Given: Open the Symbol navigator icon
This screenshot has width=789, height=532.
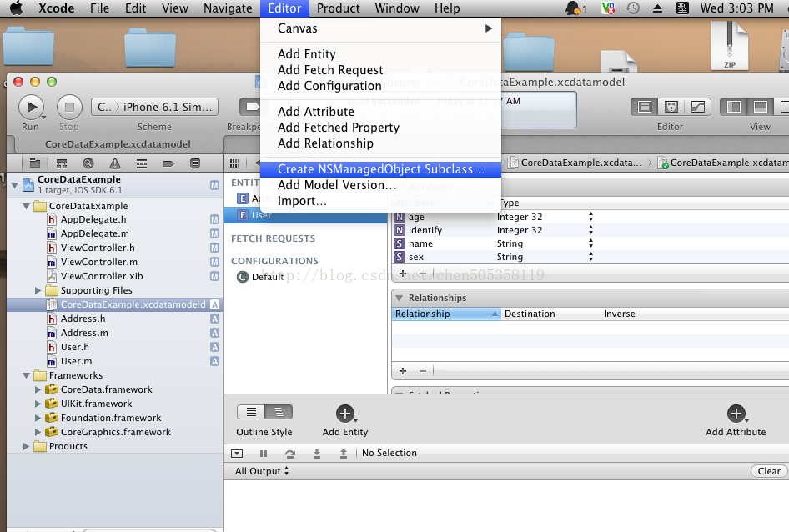Looking at the screenshot, I should [62, 163].
